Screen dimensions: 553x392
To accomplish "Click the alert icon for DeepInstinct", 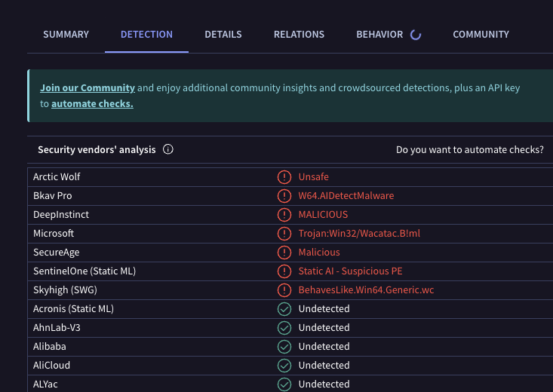I will pos(284,215).
